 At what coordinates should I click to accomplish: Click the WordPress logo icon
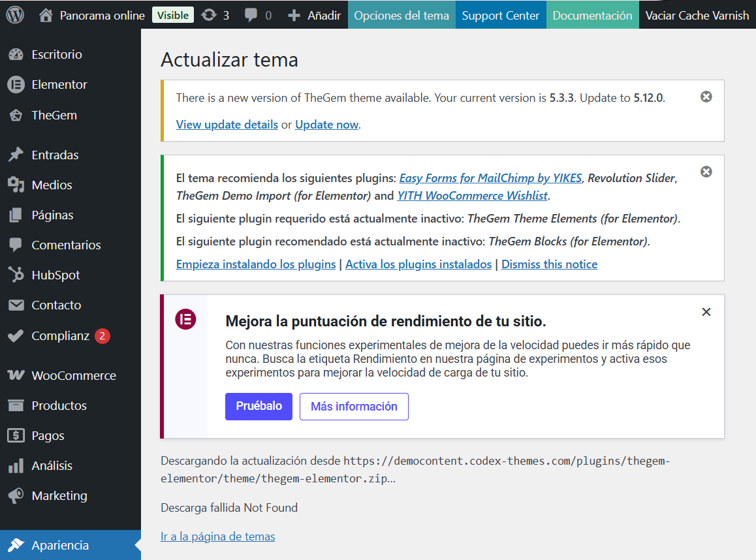[15, 14]
